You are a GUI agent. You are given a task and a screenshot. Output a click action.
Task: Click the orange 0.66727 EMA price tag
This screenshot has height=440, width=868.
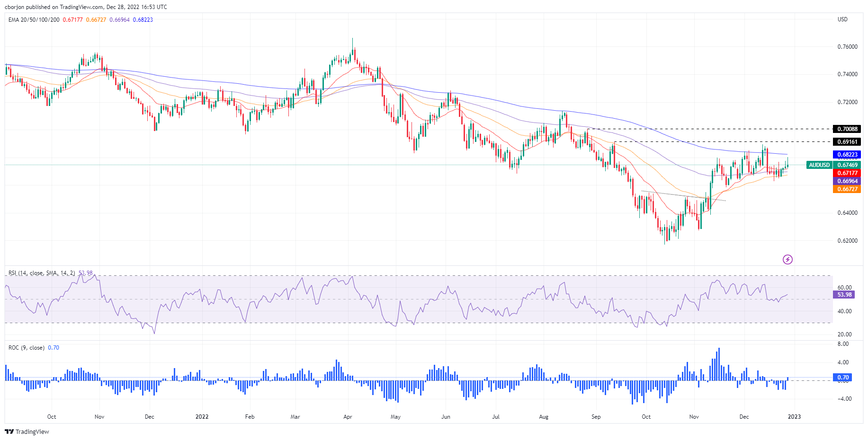tap(847, 189)
